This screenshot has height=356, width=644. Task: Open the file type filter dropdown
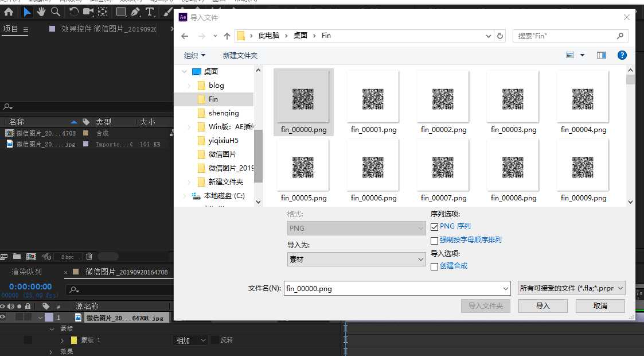(x=571, y=288)
